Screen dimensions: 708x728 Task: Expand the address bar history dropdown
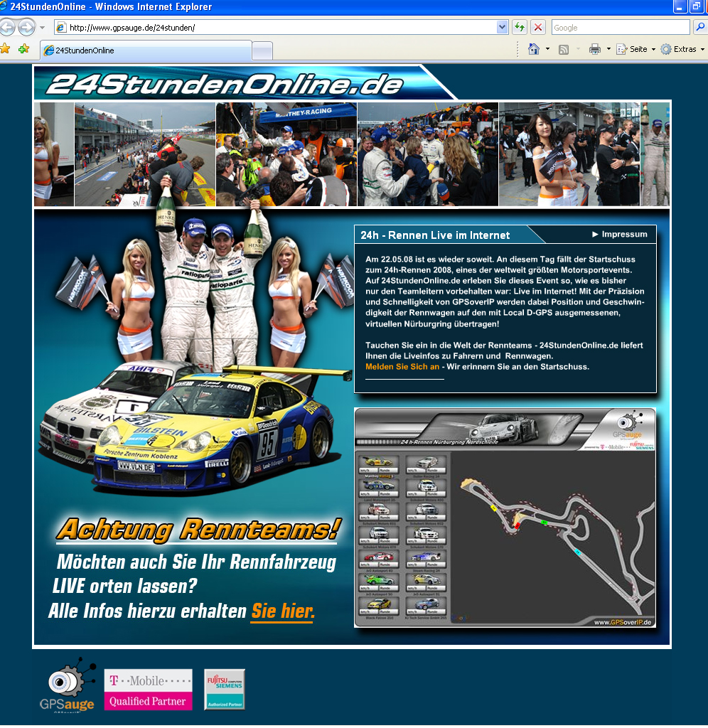(x=502, y=28)
